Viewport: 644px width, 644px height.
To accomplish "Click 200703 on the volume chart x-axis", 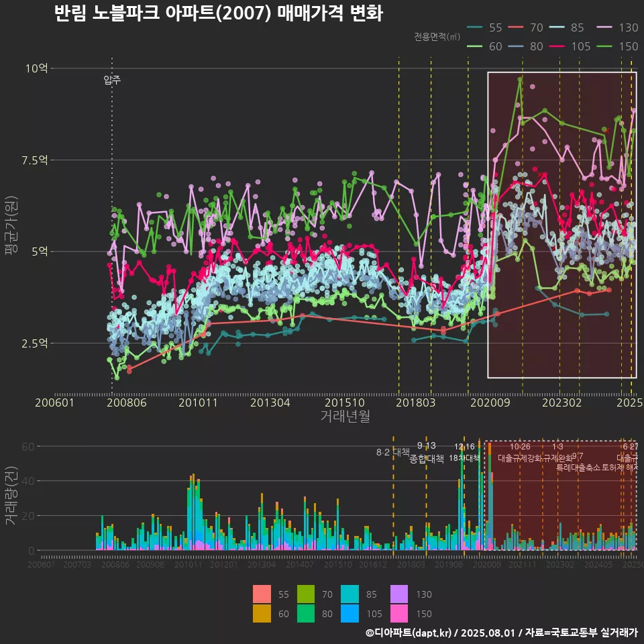I will coord(76,564).
